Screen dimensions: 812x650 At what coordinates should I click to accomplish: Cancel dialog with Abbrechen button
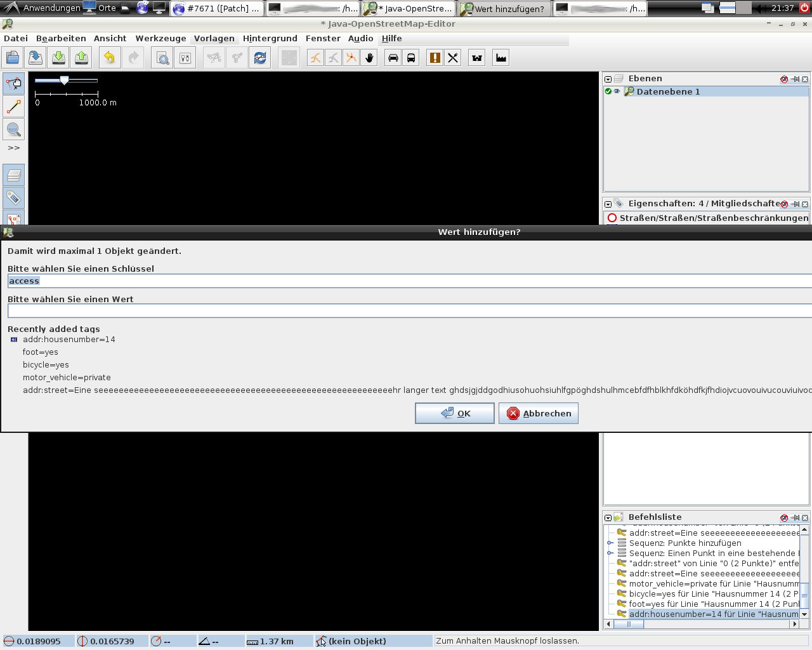click(539, 413)
